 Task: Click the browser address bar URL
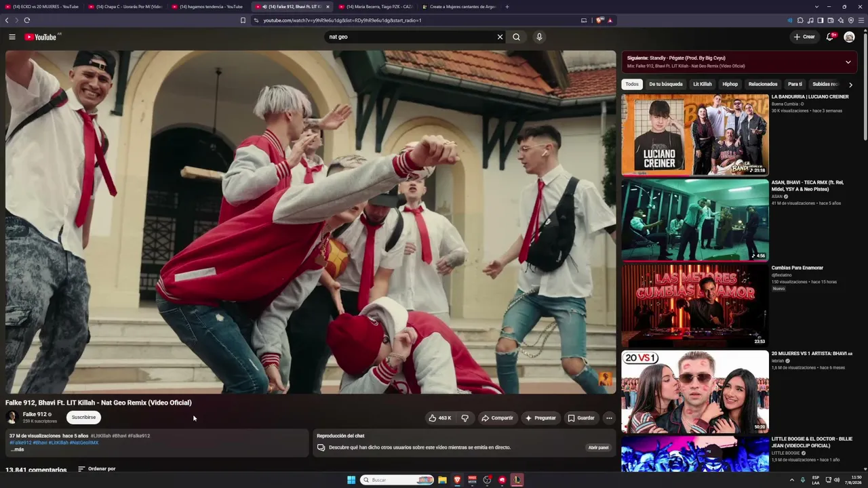click(x=342, y=20)
